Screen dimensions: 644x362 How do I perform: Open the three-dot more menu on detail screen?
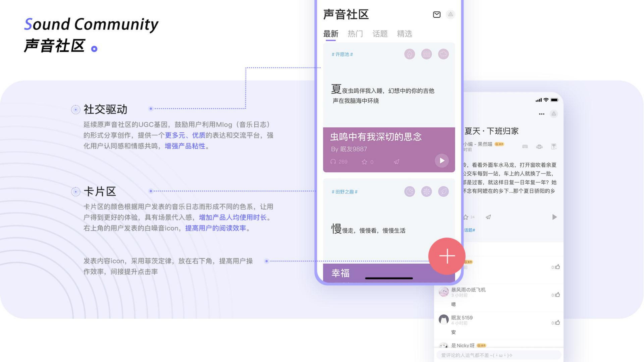pos(542,114)
